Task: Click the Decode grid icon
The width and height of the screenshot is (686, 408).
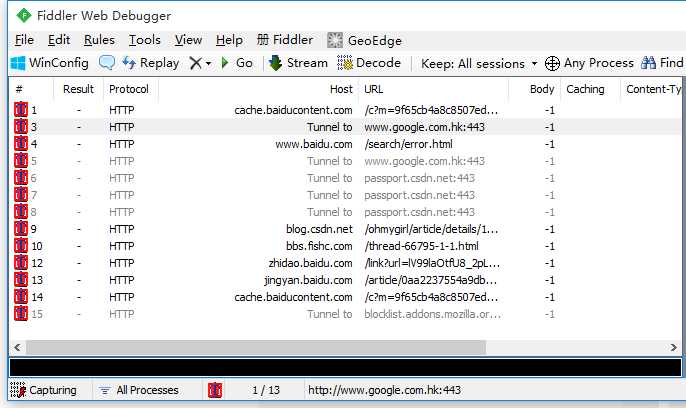Action: 345,63
